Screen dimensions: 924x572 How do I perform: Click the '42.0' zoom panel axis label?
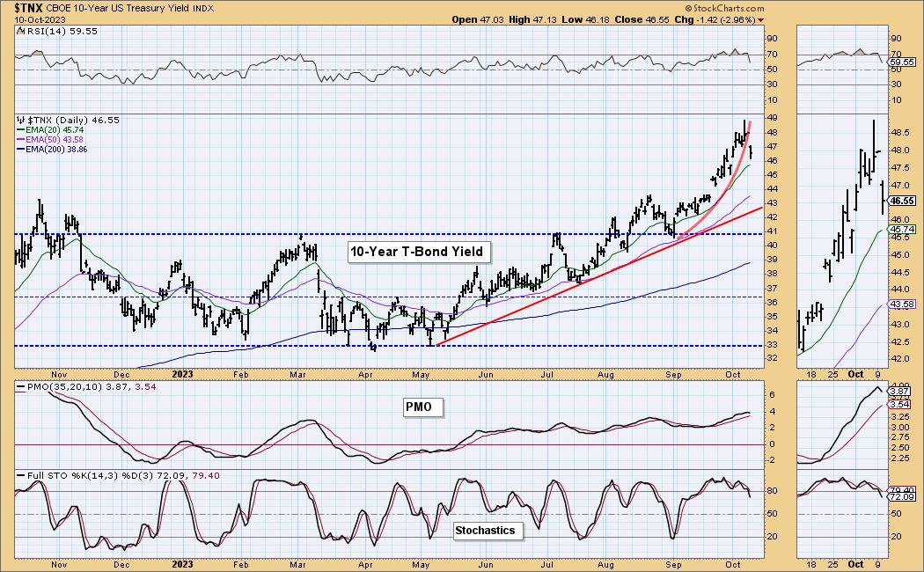click(902, 359)
